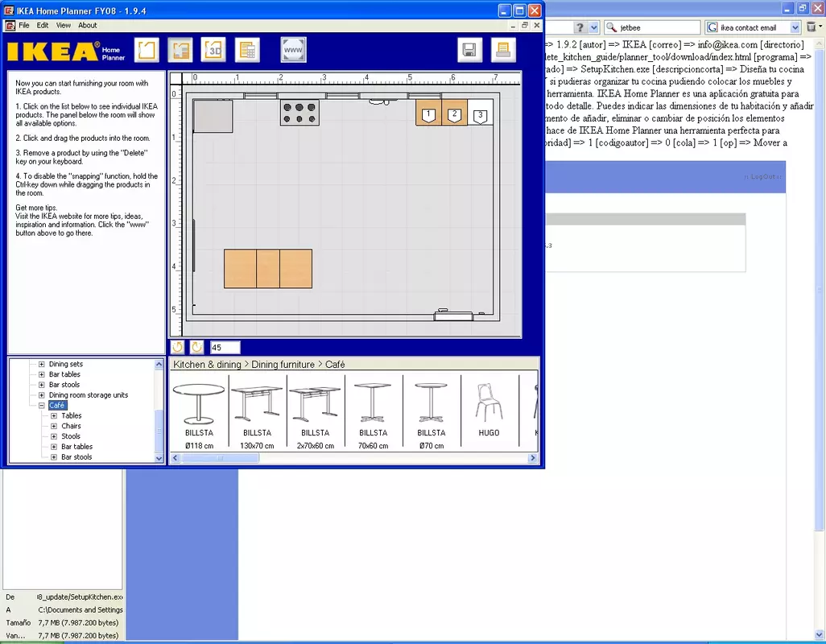Image resolution: width=826 pixels, height=644 pixels.
Task: Select the Café category label
Action: click(x=57, y=406)
